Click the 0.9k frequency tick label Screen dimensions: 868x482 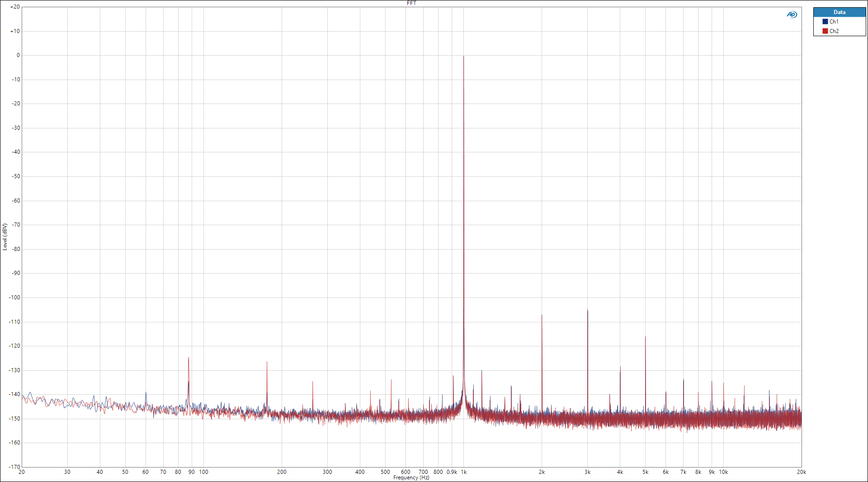click(x=452, y=472)
